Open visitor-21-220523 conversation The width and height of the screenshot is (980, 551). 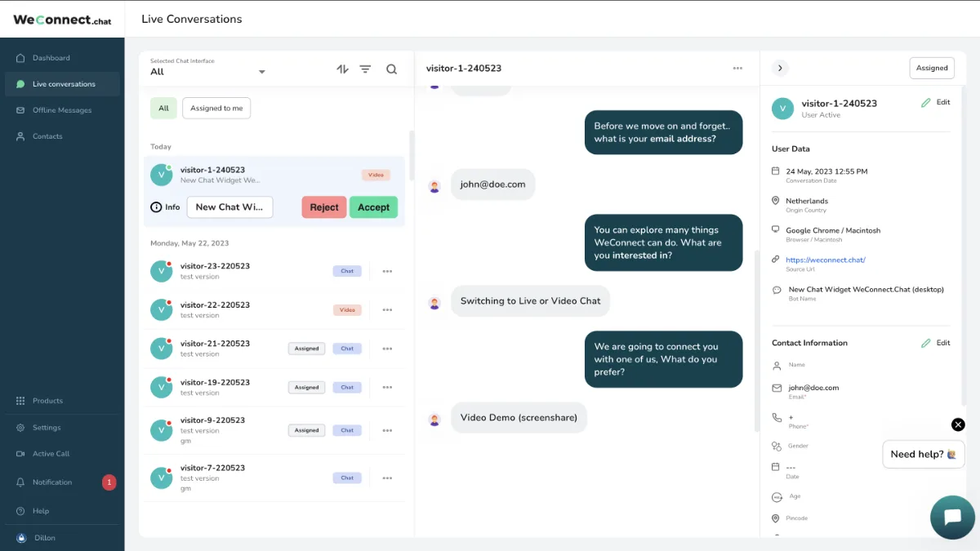[x=274, y=349]
